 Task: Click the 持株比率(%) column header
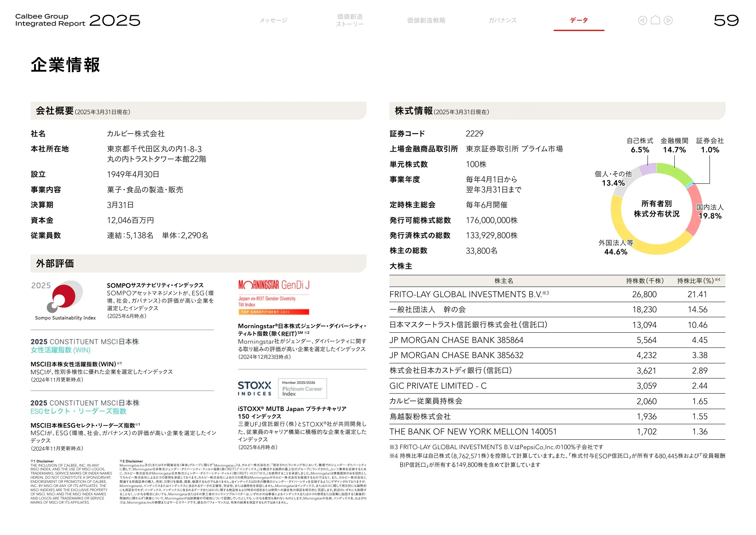pyautogui.click(x=699, y=281)
